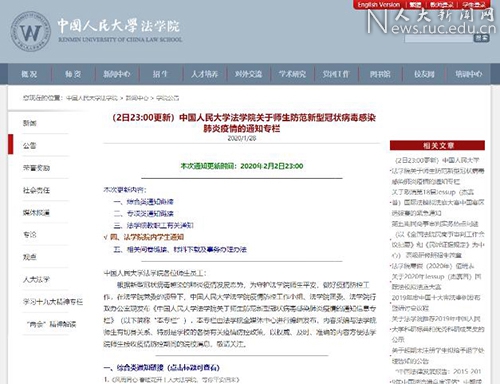Select 新闻中心 in the navigation bar
Screen dimensions: 500x384
117,74
